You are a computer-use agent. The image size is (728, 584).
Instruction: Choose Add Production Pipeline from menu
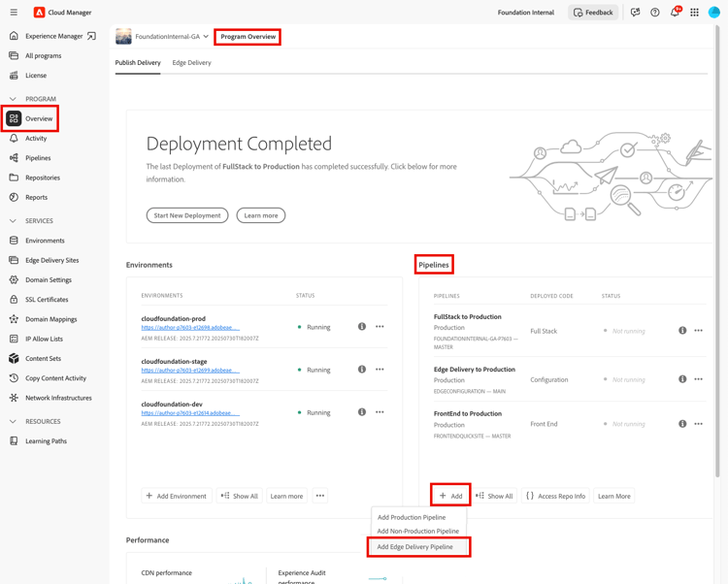point(412,517)
